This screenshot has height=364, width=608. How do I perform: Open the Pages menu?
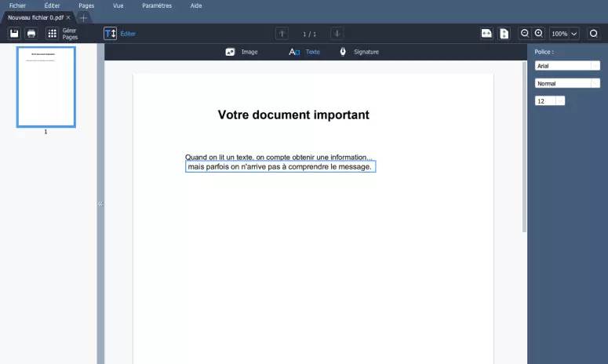86,5
